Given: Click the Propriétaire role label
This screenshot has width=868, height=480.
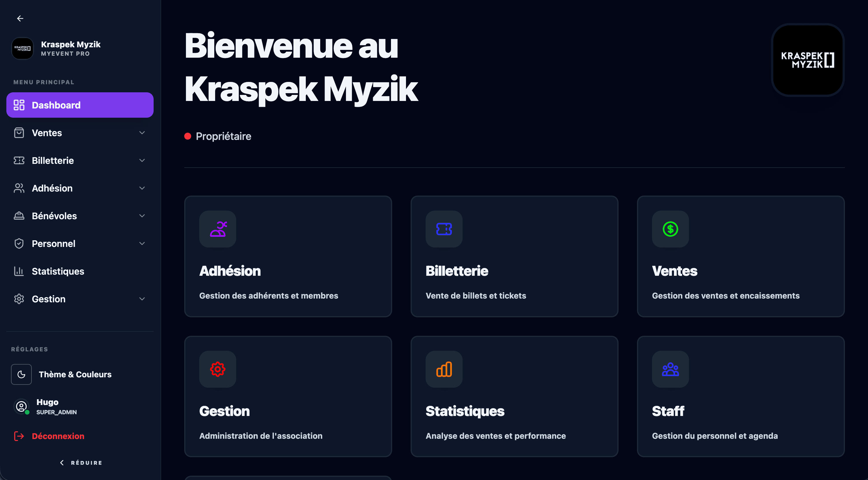Looking at the screenshot, I should [x=223, y=136].
